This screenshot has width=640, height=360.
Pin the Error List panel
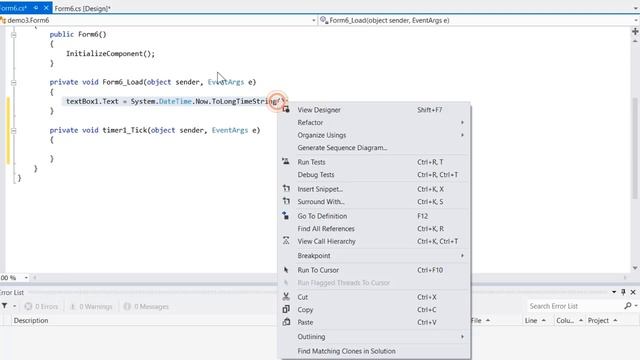[623, 292]
